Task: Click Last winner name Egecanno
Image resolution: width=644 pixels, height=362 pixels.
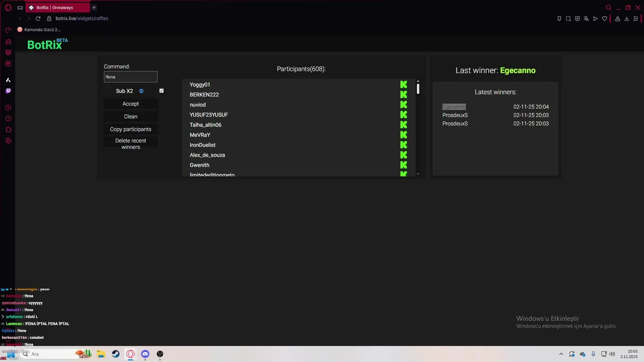Action: (518, 70)
